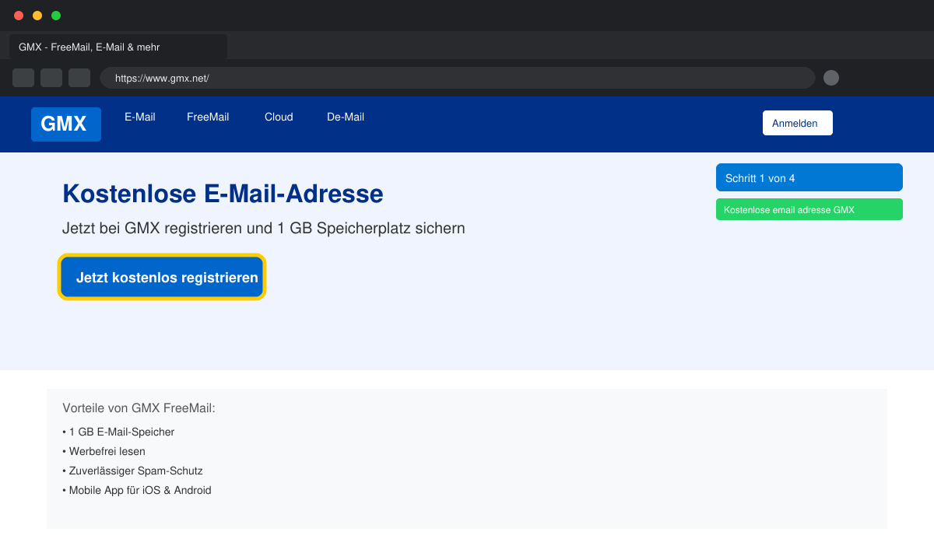
Task: Click the second browser toolbar button
Action: click(51, 78)
